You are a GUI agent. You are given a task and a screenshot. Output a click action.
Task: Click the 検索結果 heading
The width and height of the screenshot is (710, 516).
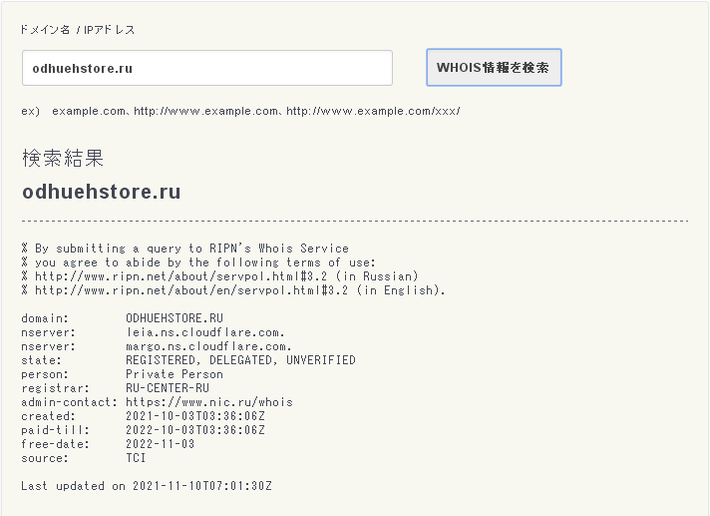click(63, 158)
